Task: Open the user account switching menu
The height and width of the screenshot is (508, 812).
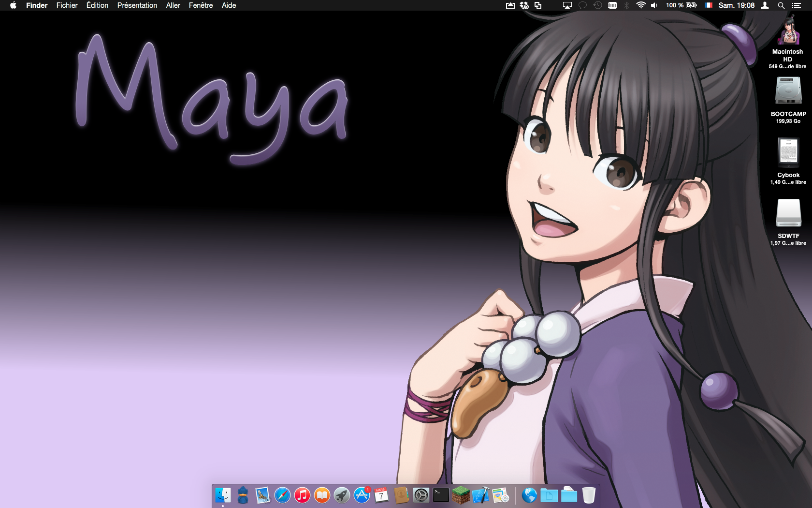Action: [x=765, y=5]
